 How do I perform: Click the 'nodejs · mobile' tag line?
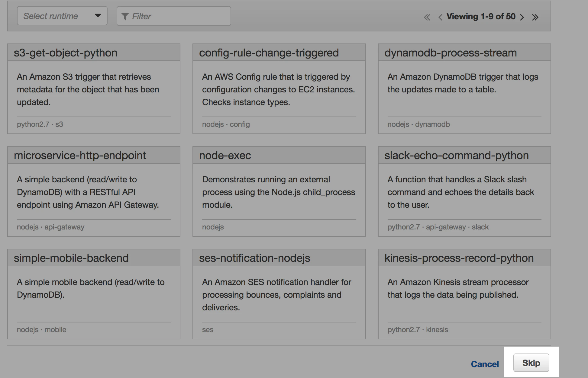click(41, 330)
